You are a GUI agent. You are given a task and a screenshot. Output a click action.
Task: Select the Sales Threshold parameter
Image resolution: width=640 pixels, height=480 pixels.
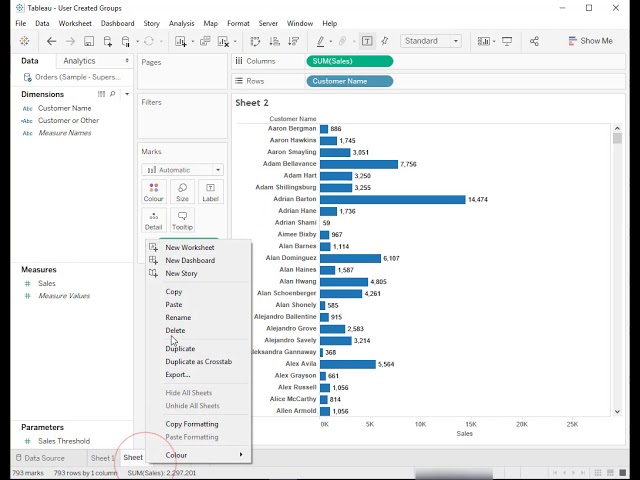(x=64, y=441)
